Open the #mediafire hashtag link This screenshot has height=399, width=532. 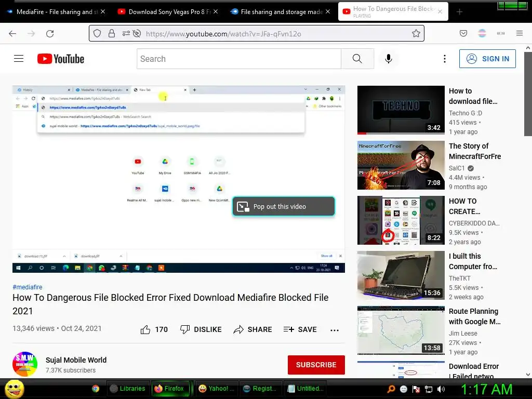click(28, 287)
